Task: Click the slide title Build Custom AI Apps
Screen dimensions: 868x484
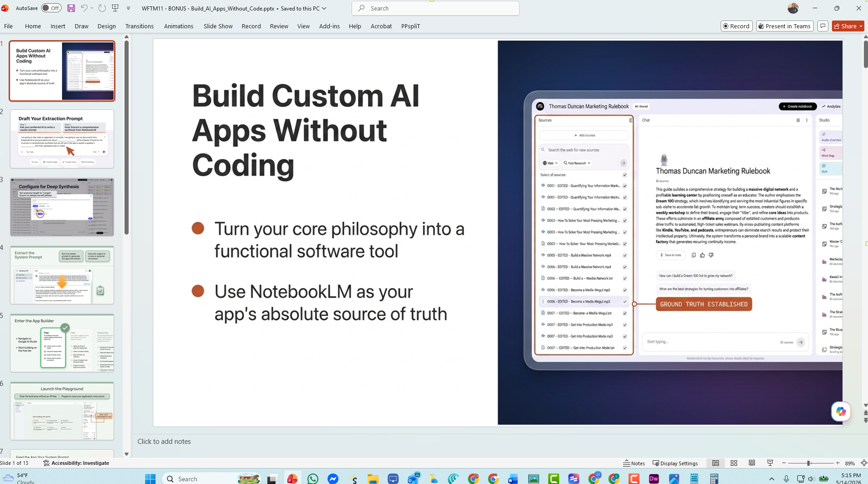Action: coord(306,130)
